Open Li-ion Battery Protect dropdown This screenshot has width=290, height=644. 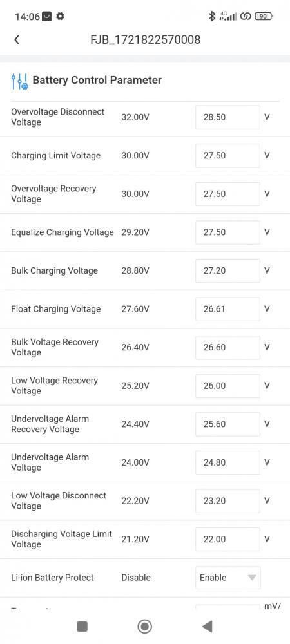227,578
